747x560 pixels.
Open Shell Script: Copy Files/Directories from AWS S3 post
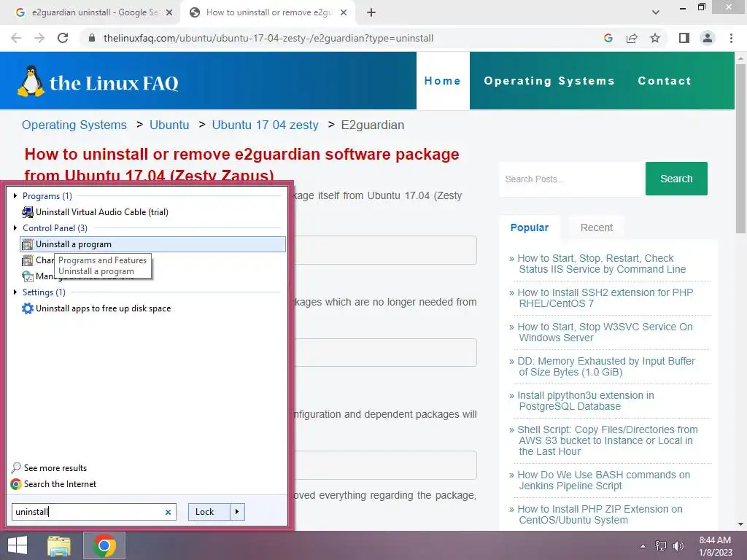pyautogui.click(x=608, y=440)
